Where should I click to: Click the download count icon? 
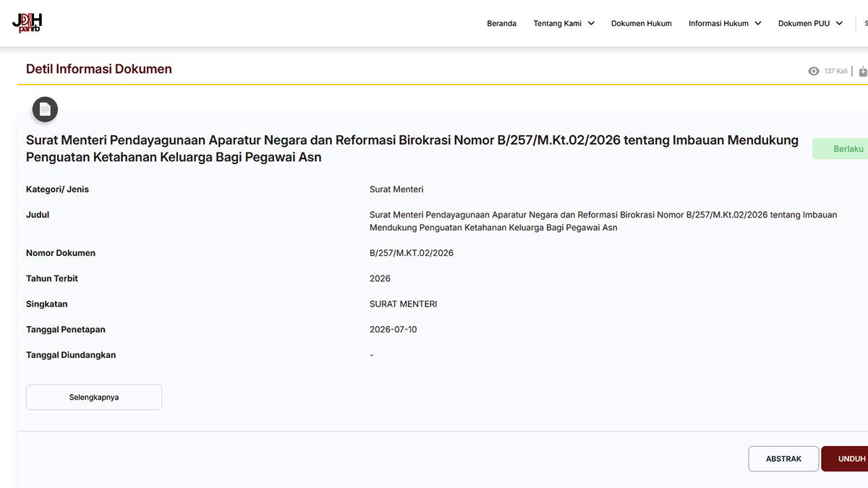[x=863, y=72]
